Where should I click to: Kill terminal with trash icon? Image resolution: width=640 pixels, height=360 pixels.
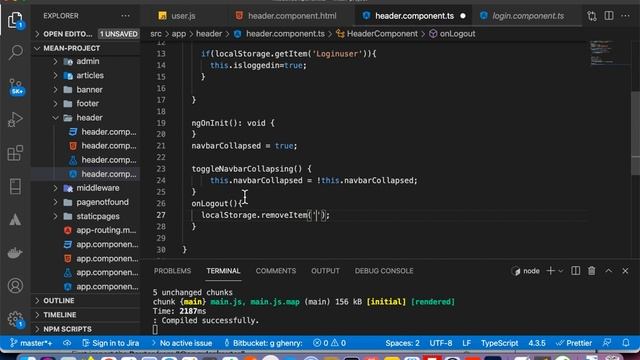(x=591, y=271)
